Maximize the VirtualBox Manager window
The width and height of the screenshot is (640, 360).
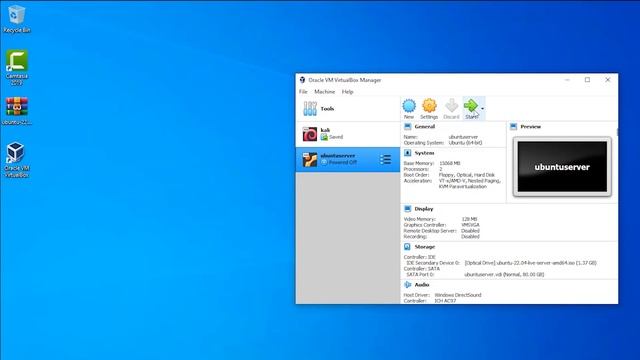(x=587, y=80)
